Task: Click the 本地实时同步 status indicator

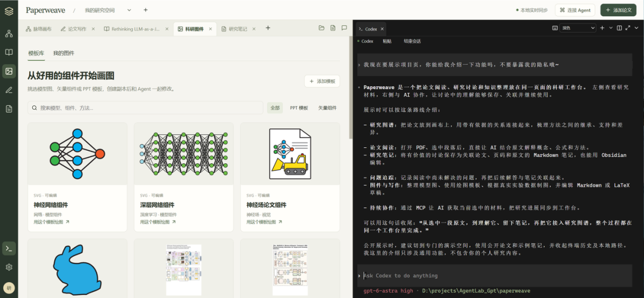Action: [532, 10]
